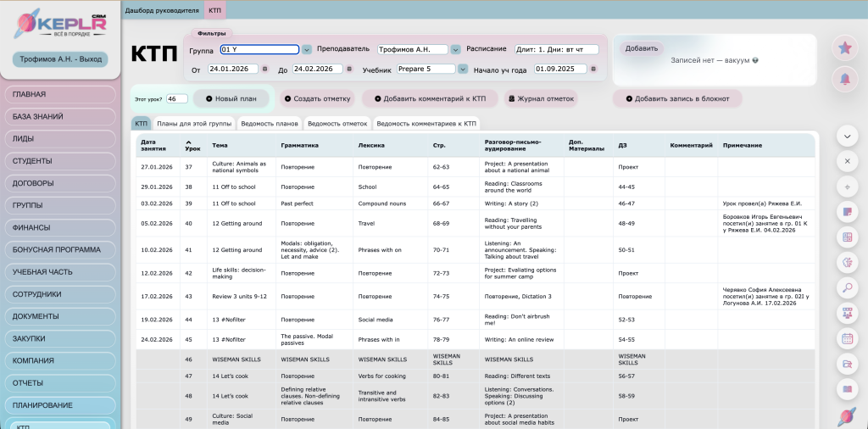This screenshot has height=429, width=868.
Task: Open notifications bell icon
Action: pyautogui.click(x=845, y=79)
